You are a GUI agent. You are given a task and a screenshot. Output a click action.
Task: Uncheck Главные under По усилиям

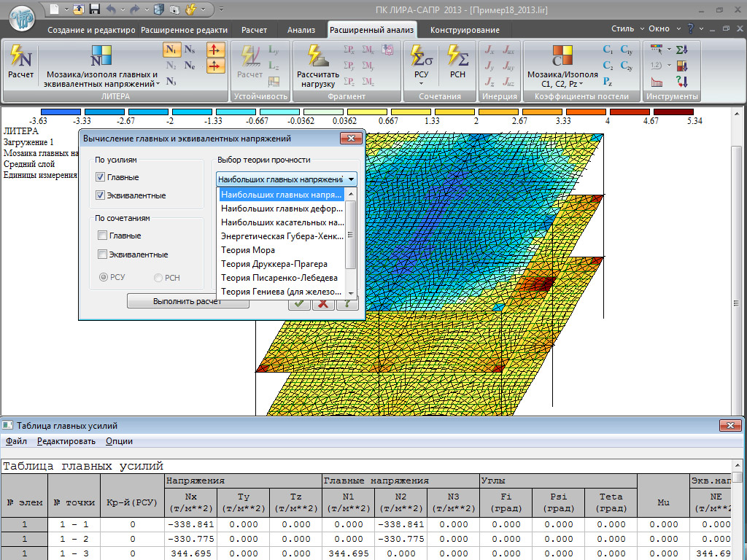(x=101, y=177)
